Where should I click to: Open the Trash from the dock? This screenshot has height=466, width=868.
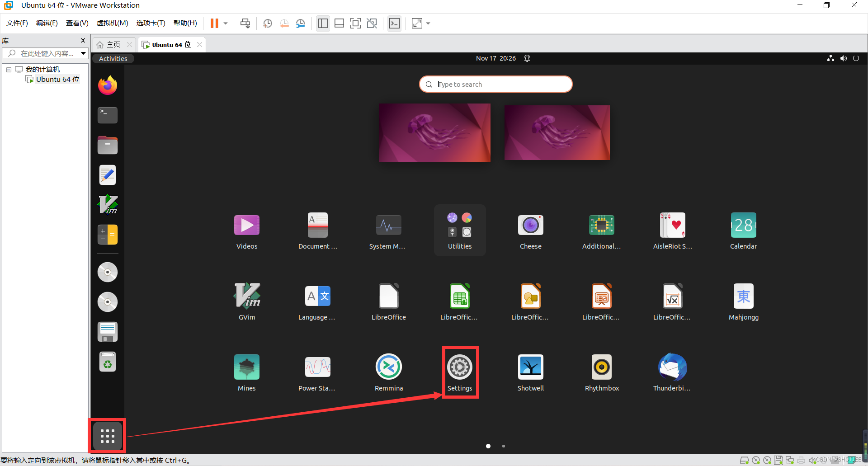click(108, 362)
